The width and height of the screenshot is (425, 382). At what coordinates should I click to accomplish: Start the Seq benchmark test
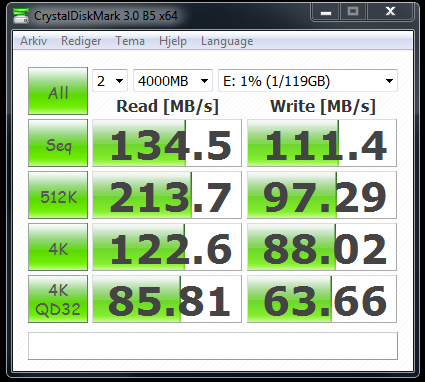[x=58, y=143]
